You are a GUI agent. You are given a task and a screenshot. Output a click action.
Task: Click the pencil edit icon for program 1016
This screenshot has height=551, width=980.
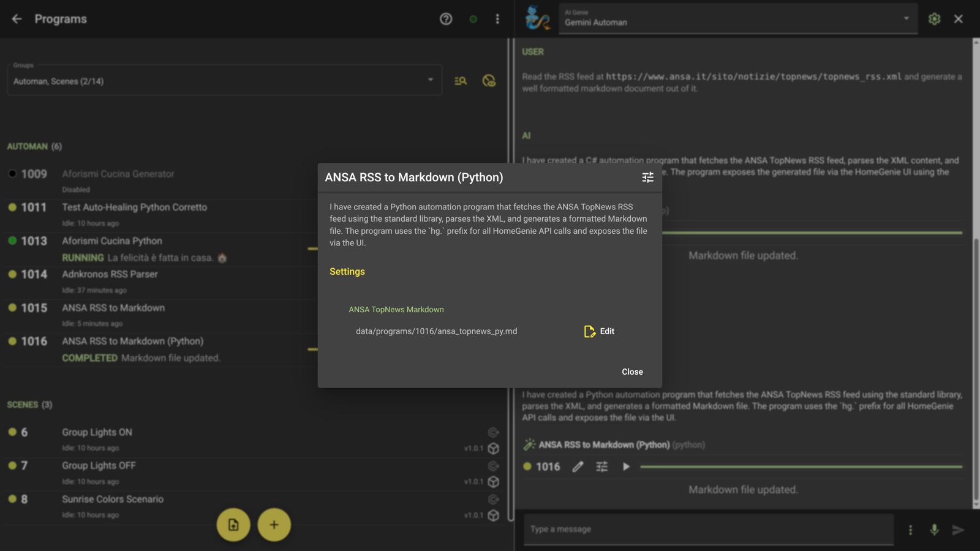pos(578,467)
